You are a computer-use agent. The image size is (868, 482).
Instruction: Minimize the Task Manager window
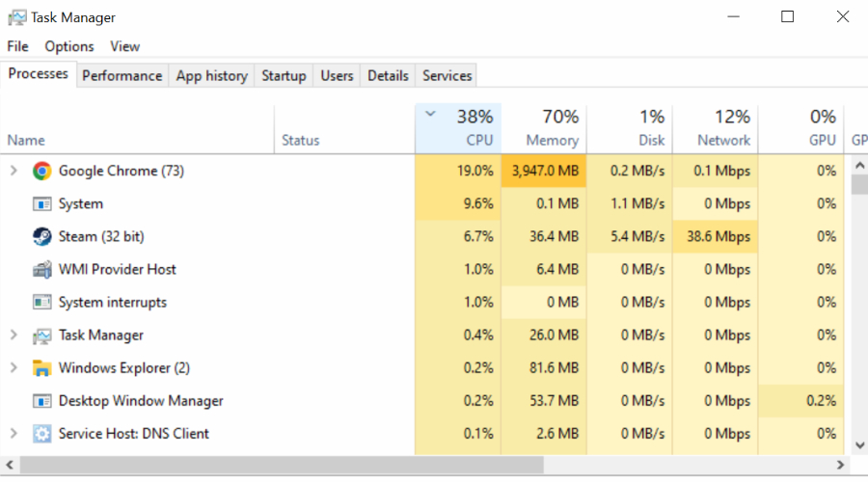pos(734,16)
